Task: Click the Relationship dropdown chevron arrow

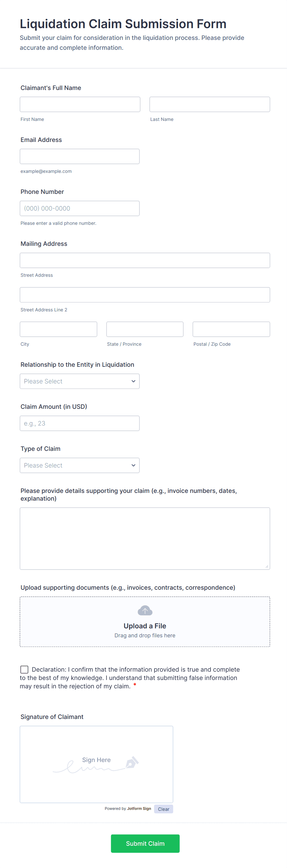Action: (133, 381)
